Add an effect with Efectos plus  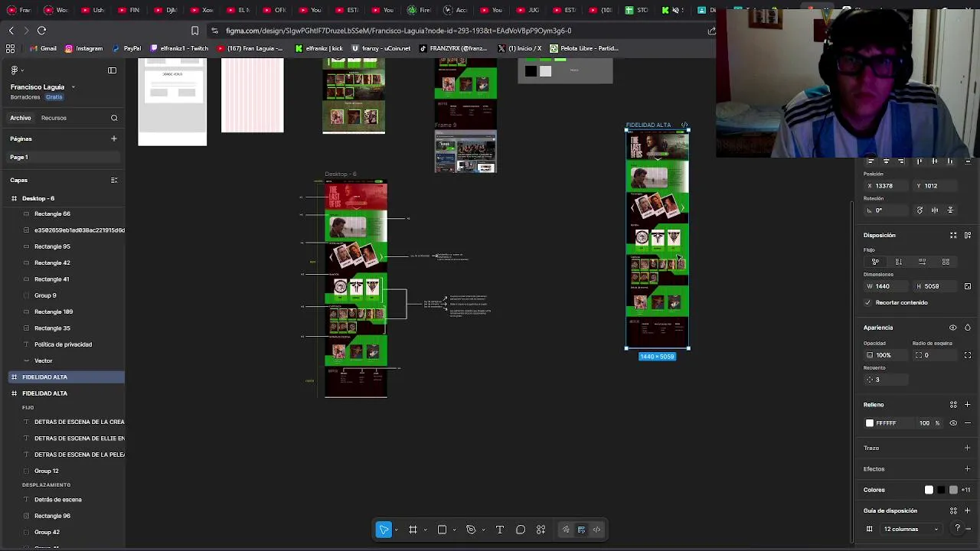coord(968,469)
